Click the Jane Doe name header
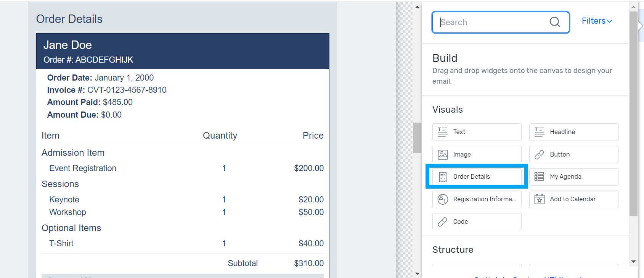644x278 pixels. [x=67, y=45]
